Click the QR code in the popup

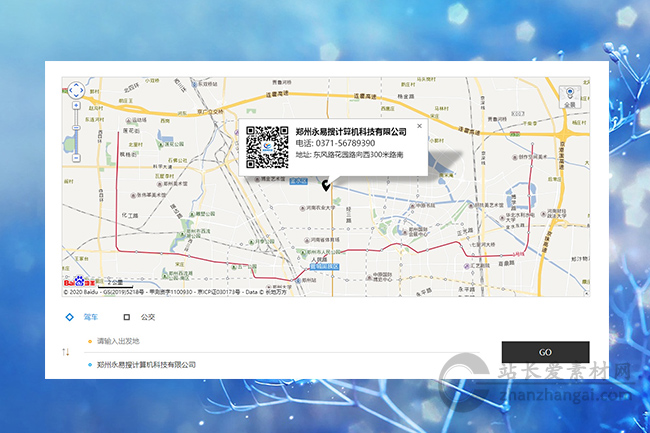coord(267,147)
